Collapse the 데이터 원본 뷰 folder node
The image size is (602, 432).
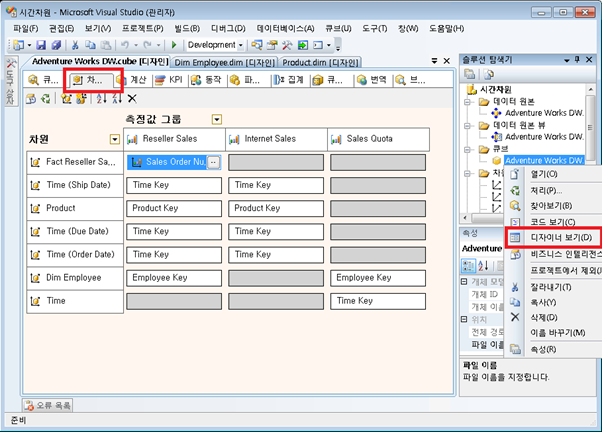click(x=467, y=126)
